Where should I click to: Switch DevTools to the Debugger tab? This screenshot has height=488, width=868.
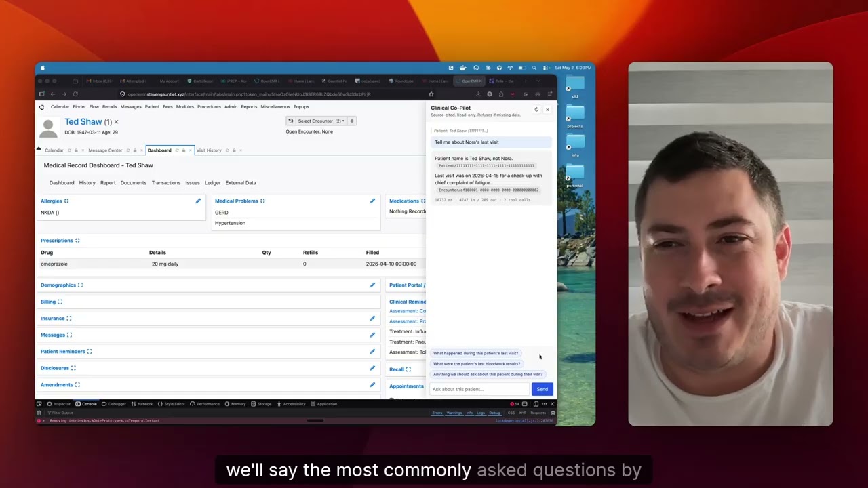(x=115, y=404)
